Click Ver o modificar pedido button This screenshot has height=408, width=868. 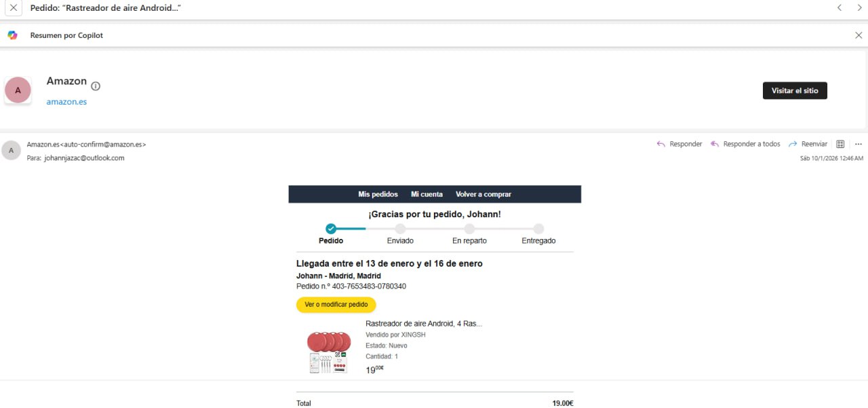(336, 305)
